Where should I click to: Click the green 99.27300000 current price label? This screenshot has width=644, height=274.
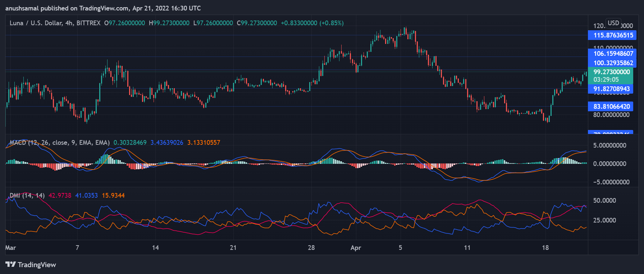(x=611, y=72)
